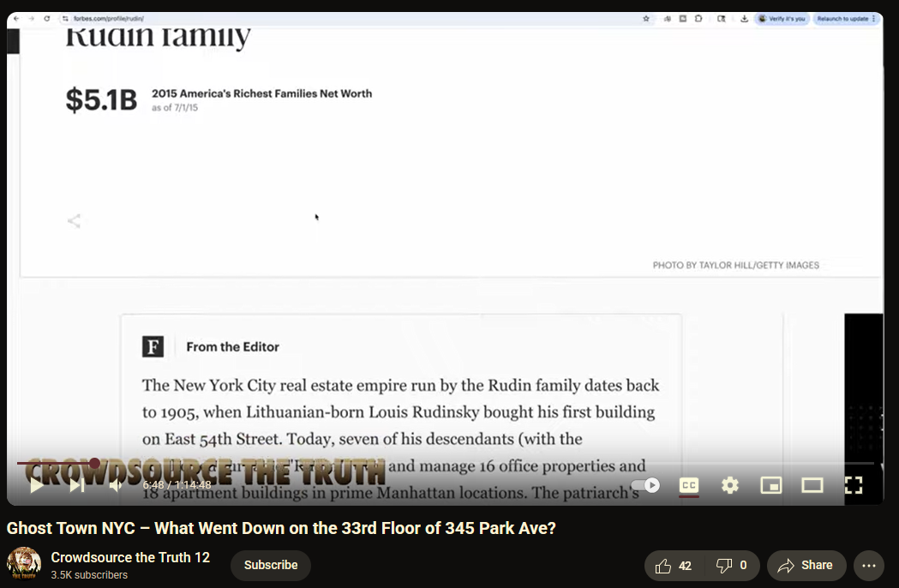Screen dimensions: 899x588
Task: Open the Crowdsource the Truth 12 channel name
Action: pyautogui.click(x=130, y=558)
